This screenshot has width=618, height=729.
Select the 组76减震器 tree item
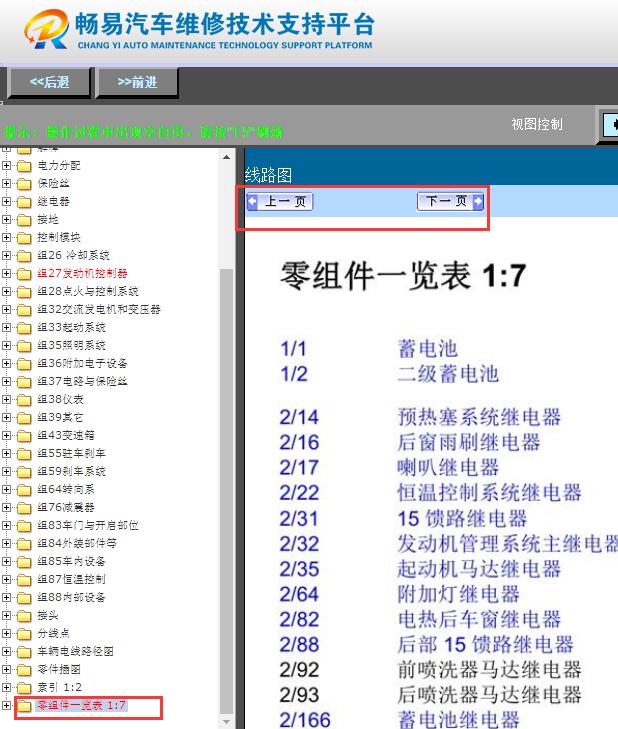click(66, 507)
